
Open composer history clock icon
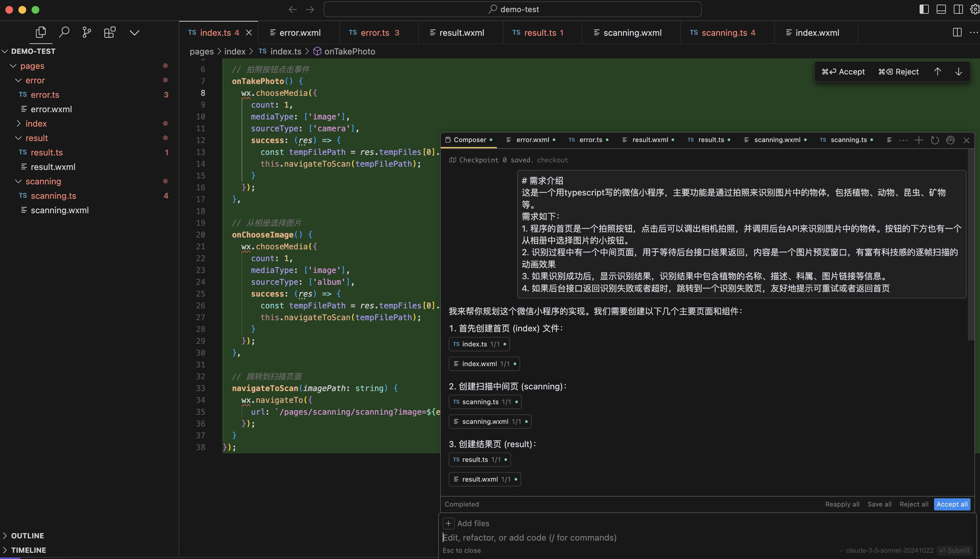(935, 140)
